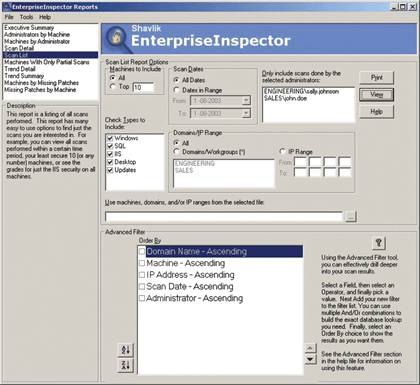Viewport: 420px width, 385px height.
Task: Open the Tools menu
Action: (26, 17)
